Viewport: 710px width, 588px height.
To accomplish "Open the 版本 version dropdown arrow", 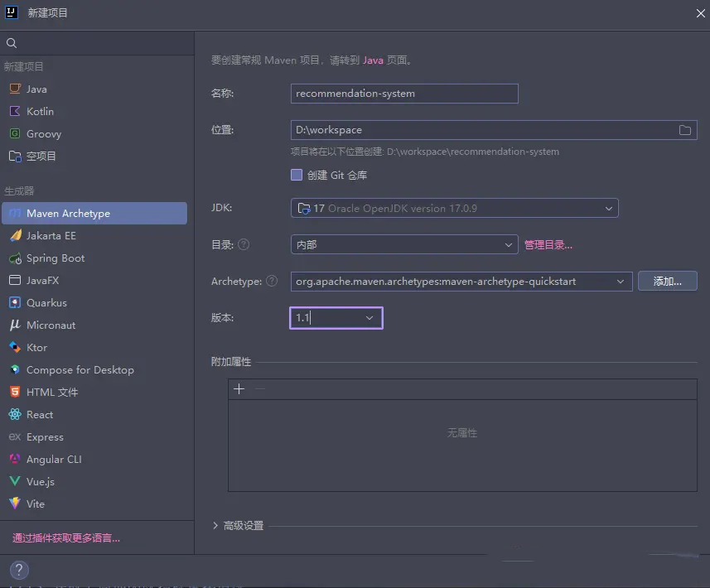I will 369,318.
